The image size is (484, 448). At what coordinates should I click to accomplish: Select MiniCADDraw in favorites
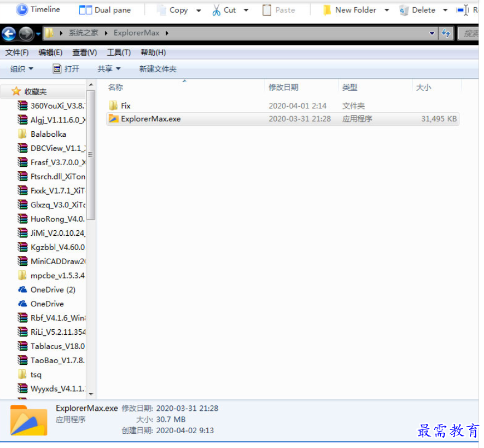51,261
